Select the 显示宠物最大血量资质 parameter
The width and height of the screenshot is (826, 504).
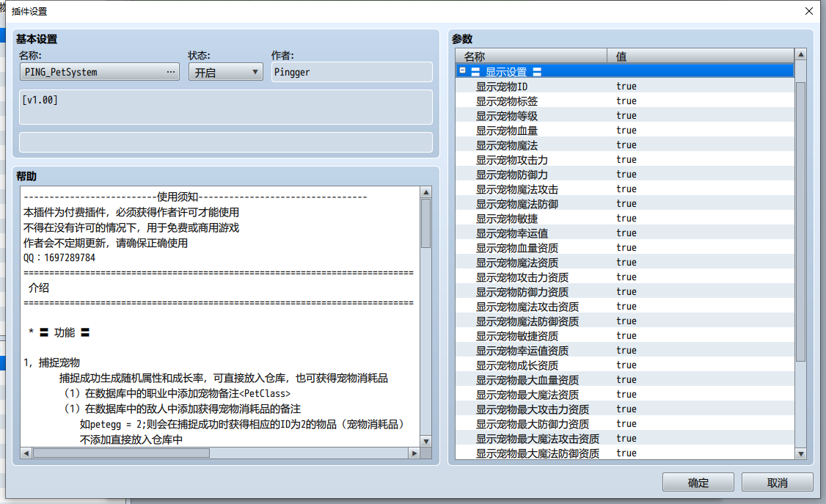coord(625,380)
